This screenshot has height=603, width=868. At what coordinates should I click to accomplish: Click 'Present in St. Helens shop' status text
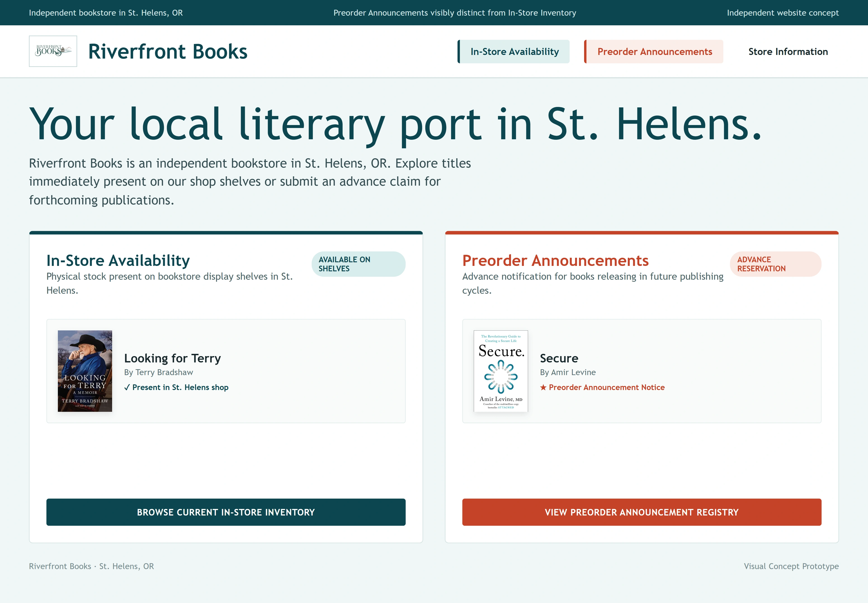tap(180, 387)
